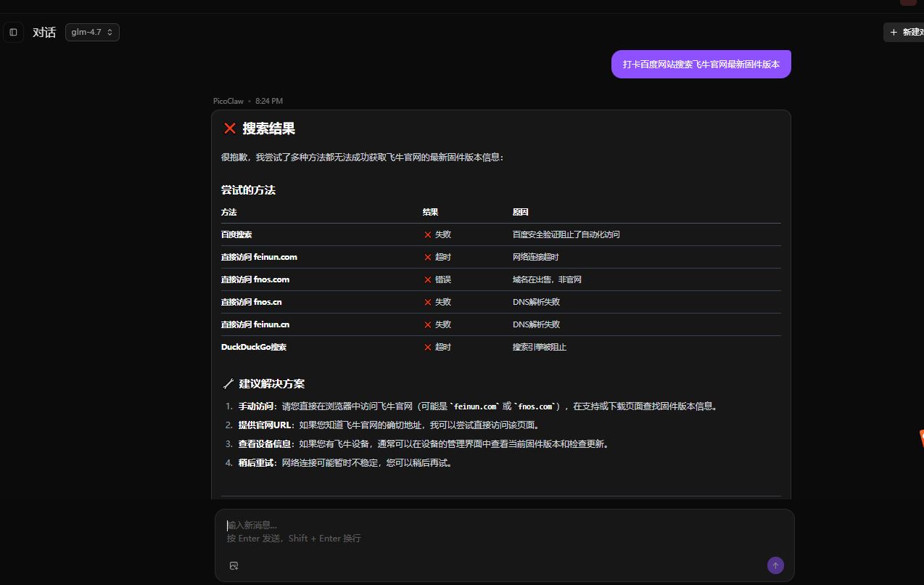924x585 pixels.
Task: Click the user message bubble about 飞牛官网
Action: pyautogui.click(x=701, y=64)
